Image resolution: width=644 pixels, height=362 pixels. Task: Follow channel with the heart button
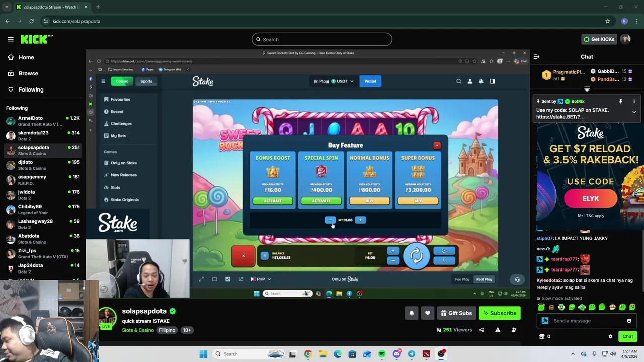tap(428, 313)
